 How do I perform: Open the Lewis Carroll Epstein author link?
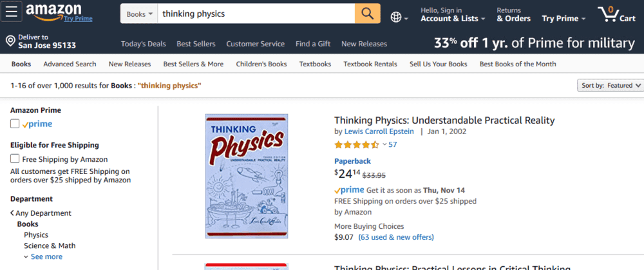pyautogui.click(x=380, y=131)
